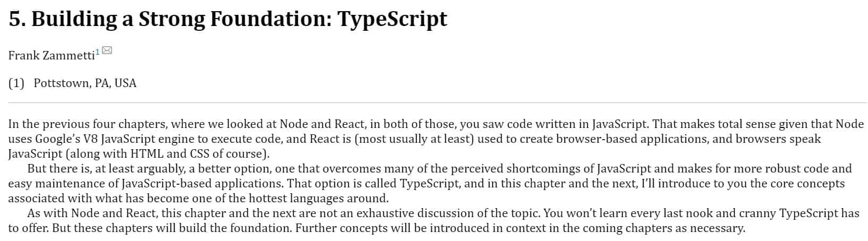Image resolution: width=868 pixels, height=241 pixels.
Task: Place cursor in first paragraph starting "In the previous"
Action: pyautogui.click(x=436, y=139)
